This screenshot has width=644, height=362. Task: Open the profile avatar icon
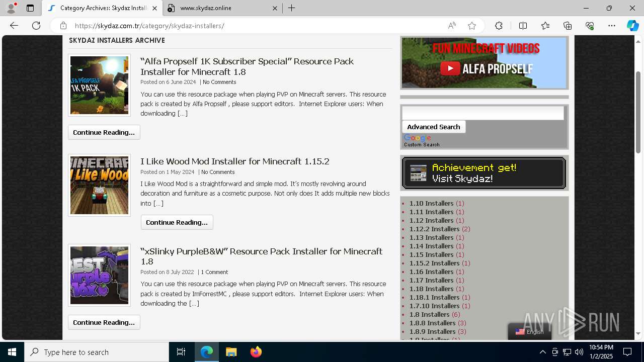[11, 8]
